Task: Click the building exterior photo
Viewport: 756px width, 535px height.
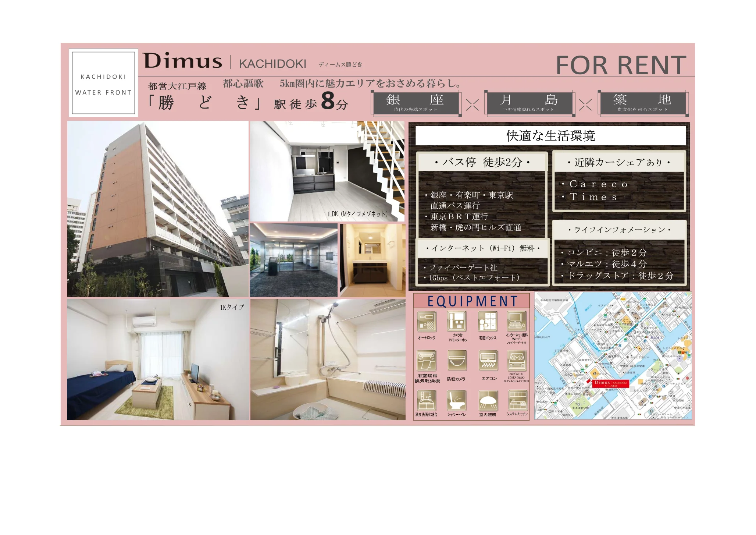Action: click(x=158, y=209)
